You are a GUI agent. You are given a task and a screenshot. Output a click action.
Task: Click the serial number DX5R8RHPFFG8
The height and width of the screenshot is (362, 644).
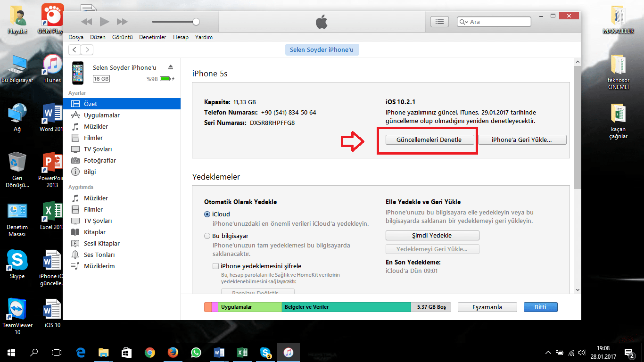pos(272,123)
